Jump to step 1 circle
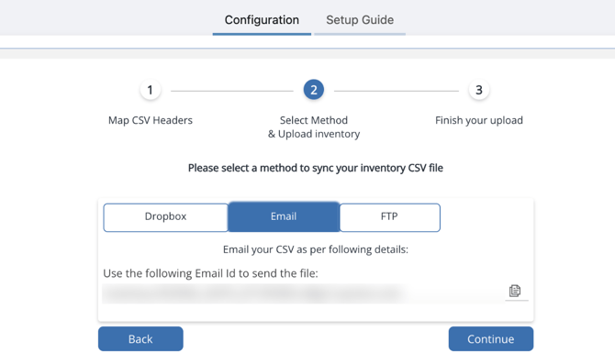This screenshot has height=364, width=615. click(x=150, y=90)
